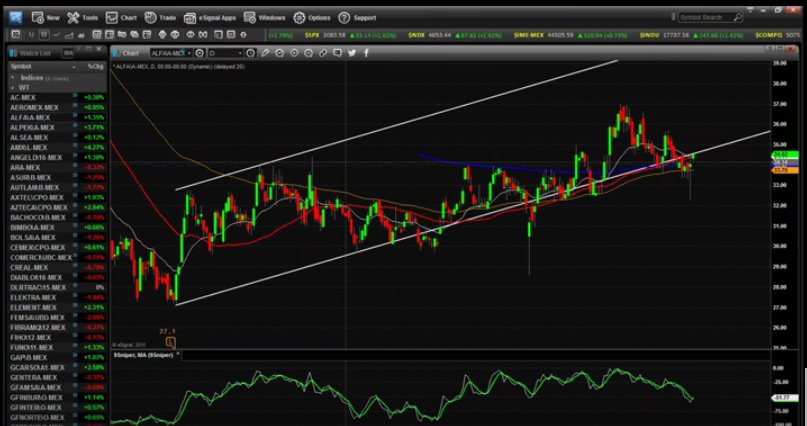Open the eSignal Apps menu
The height and width of the screenshot is (426, 807).
point(210,17)
